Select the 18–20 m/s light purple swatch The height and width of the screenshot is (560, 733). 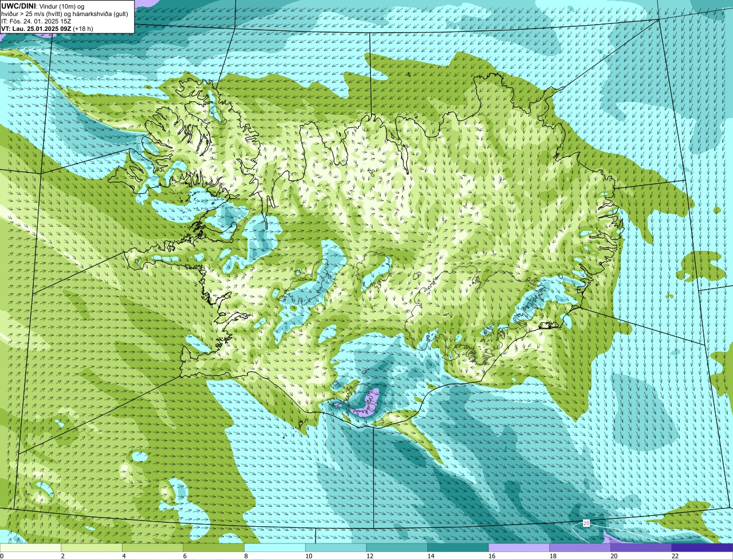(580, 547)
